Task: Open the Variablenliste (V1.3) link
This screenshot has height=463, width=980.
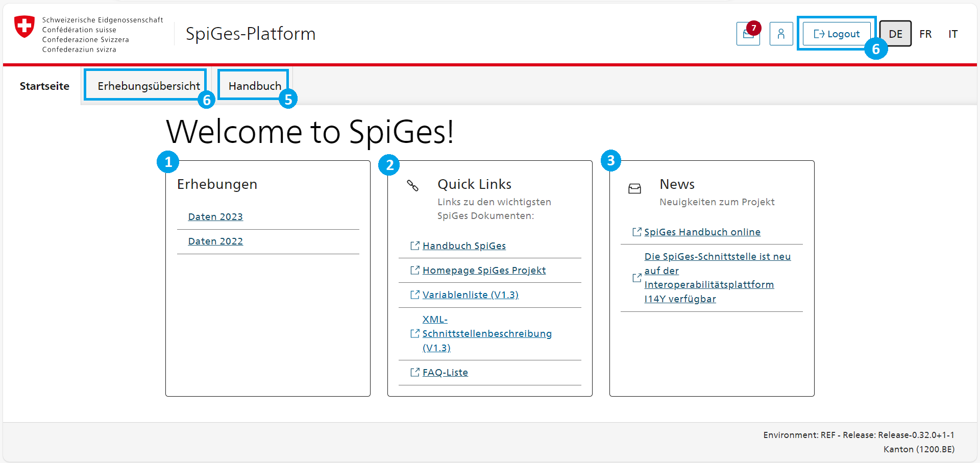Action: point(470,295)
